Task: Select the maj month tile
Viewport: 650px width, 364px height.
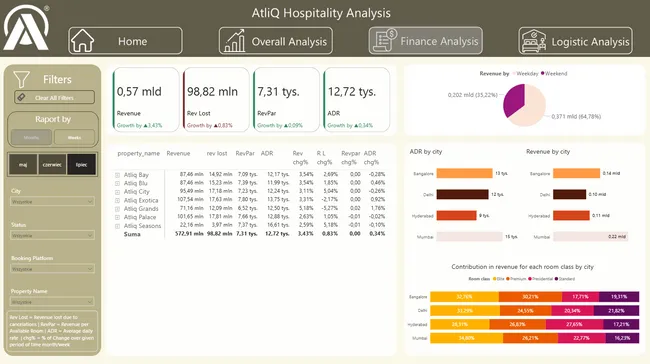Action: coord(23,165)
